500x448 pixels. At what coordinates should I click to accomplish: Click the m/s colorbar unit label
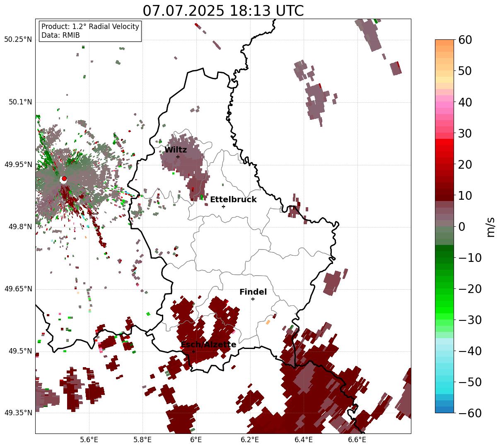coord(491,227)
